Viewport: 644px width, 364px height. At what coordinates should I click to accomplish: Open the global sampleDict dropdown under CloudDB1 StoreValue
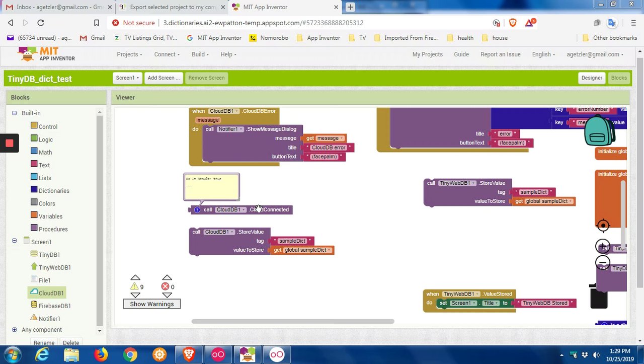pyautogui.click(x=307, y=250)
